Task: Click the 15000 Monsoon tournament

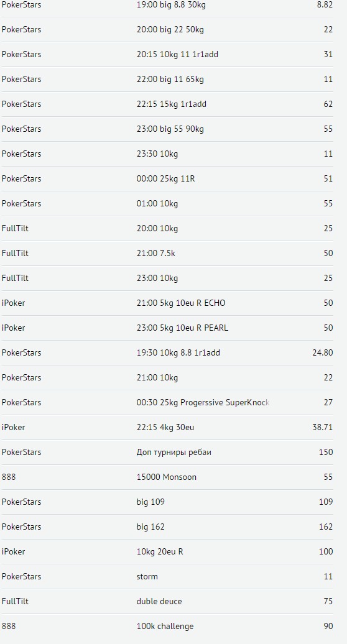Action: pyautogui.click(x=167, y=477)
